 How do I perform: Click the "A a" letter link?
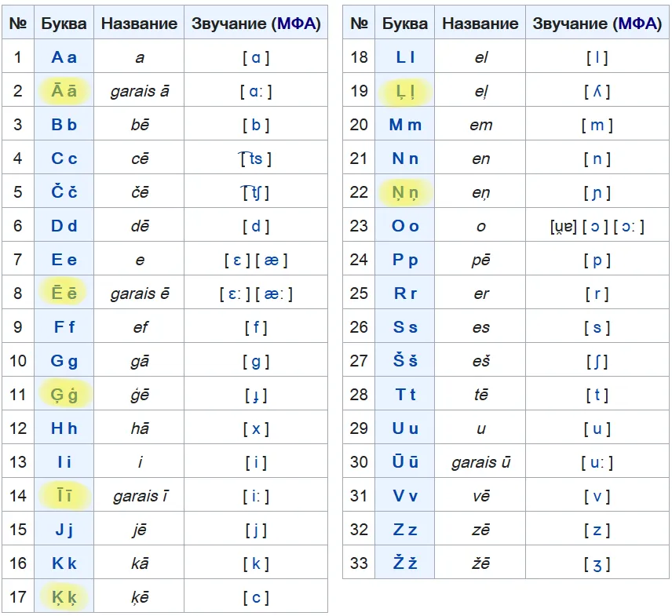pyautogui.click(x=64, y=57)
